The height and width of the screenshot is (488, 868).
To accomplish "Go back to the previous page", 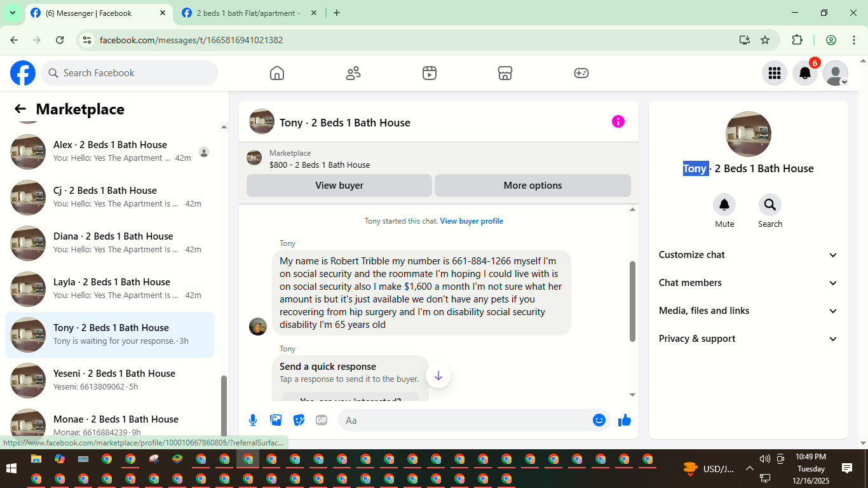I will tap(14, 40).
